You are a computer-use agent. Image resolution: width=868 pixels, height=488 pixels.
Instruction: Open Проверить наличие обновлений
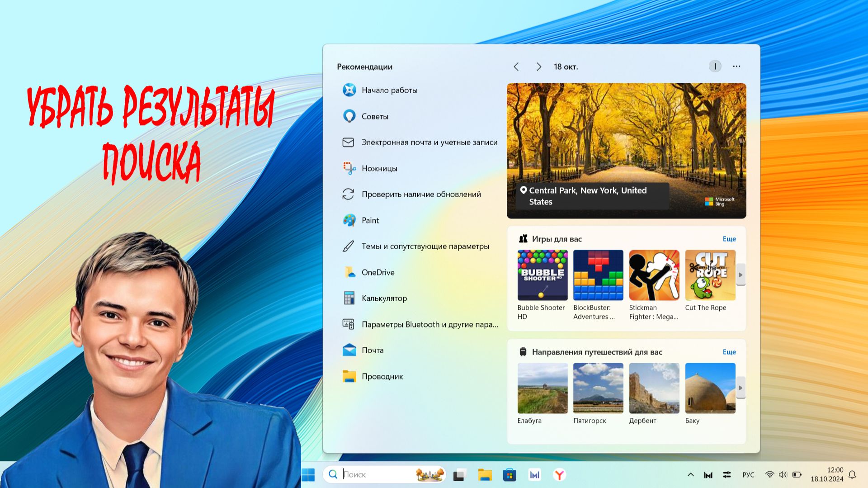420,194
